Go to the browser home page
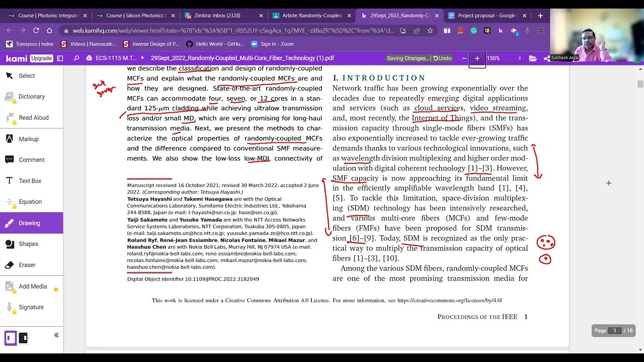 pyautogui.click(x=50, y=31)
